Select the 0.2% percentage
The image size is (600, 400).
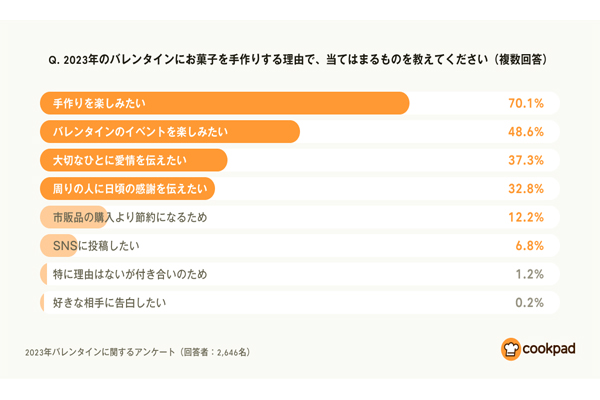tap(527, 302)
